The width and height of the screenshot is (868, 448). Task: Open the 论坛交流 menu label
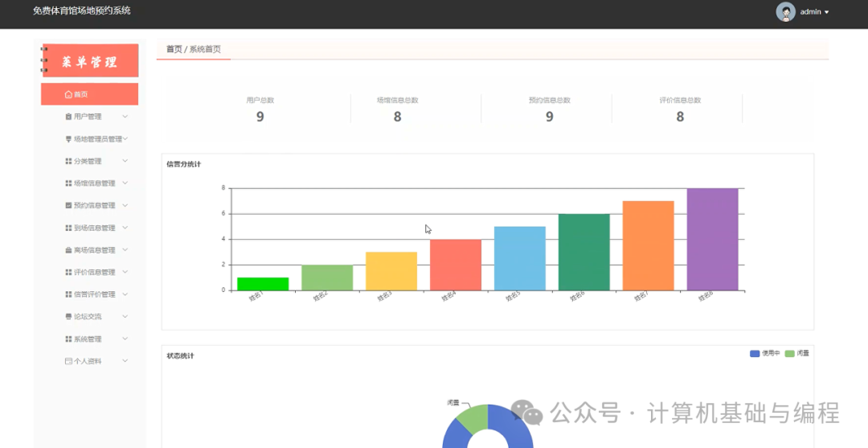pos(88,317)
